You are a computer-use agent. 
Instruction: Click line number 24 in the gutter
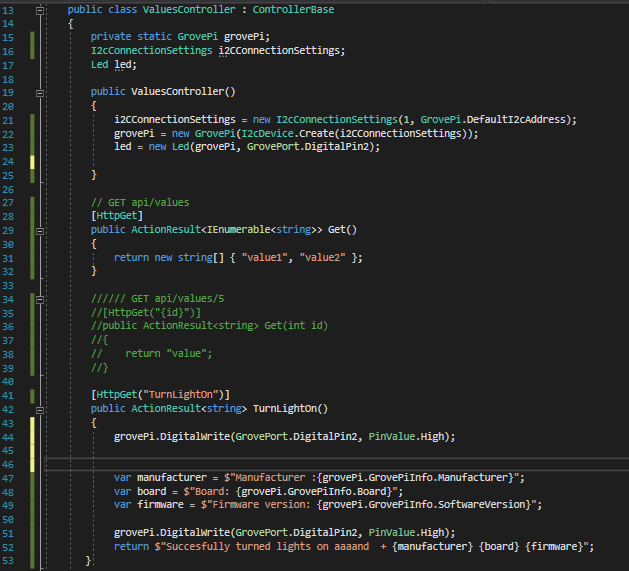click(x=8, y=162)
